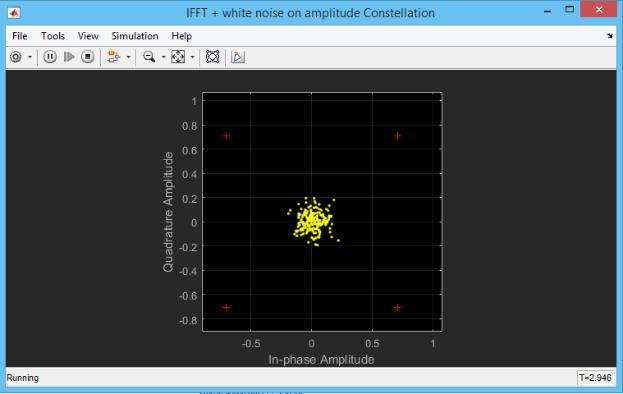Click the T=2.946 time readout
Screen dimensions: 623x394
tap(595, 378)
